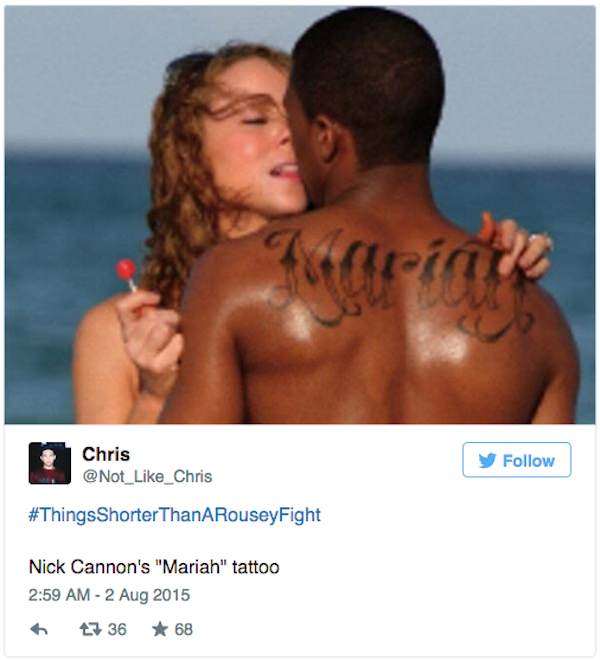600x660 pixels.
Task: Open Chris's profile avatar picture
Action: pos(50,463)
